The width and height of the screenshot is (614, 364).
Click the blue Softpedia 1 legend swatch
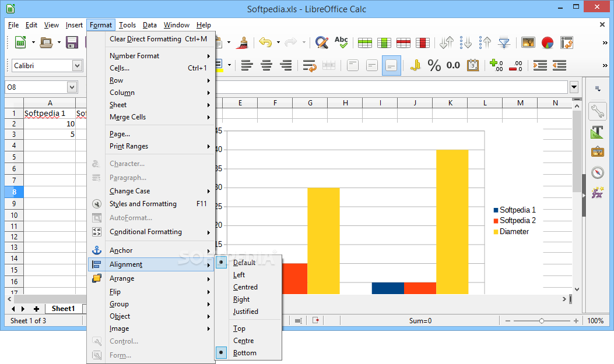(496, 210)
